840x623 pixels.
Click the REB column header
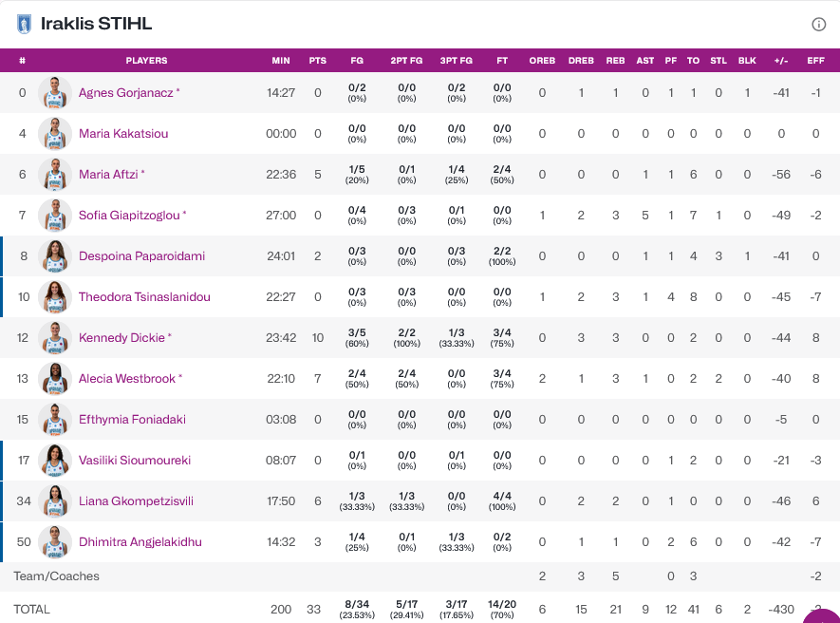point(615,61)
